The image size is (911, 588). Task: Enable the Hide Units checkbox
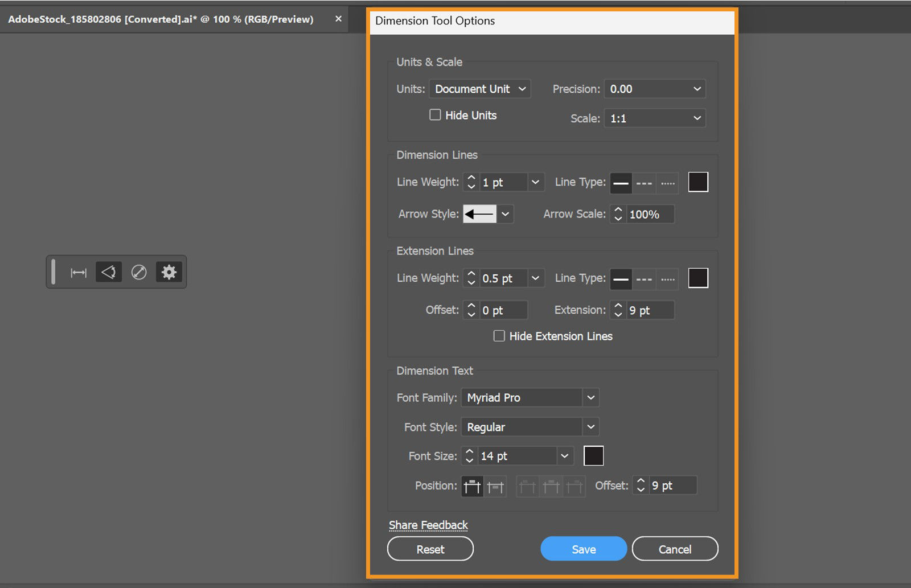click(x=435, y=114)
